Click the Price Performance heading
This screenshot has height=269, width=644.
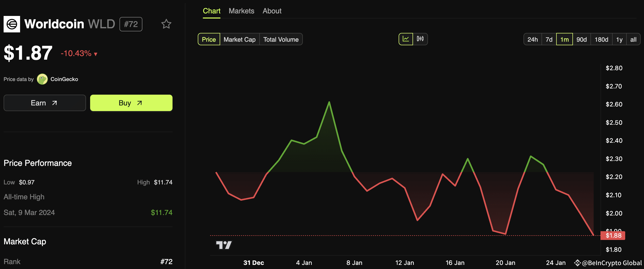[x=38, y=163]
